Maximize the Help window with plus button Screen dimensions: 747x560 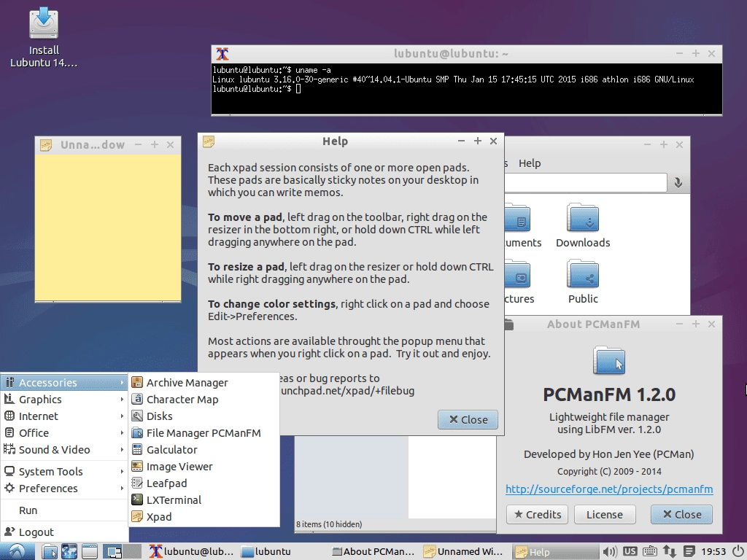click(477, 141)
